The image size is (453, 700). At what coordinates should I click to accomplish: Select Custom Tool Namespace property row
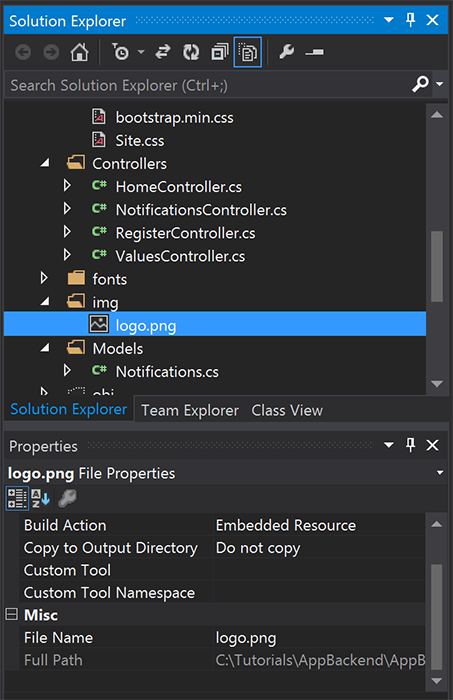point(222,592)
